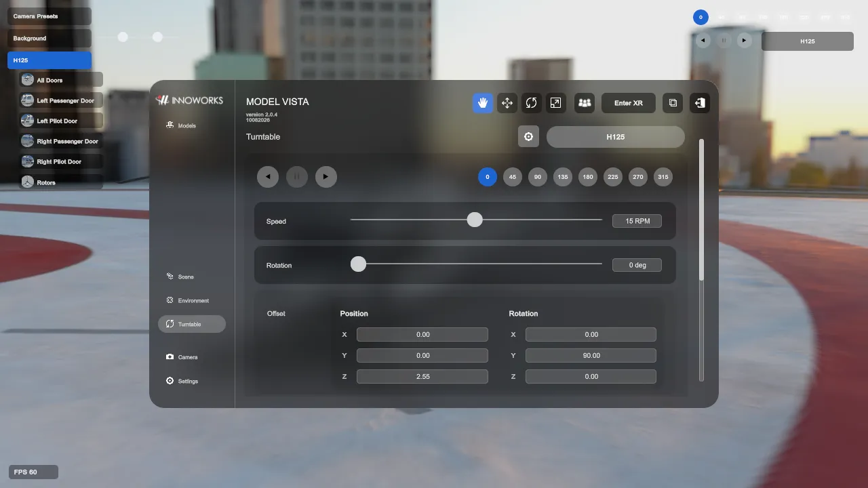Viewport: 868px width, 488px height.
Task: Expand the Camera Presets group
Action: click(50, 16)
